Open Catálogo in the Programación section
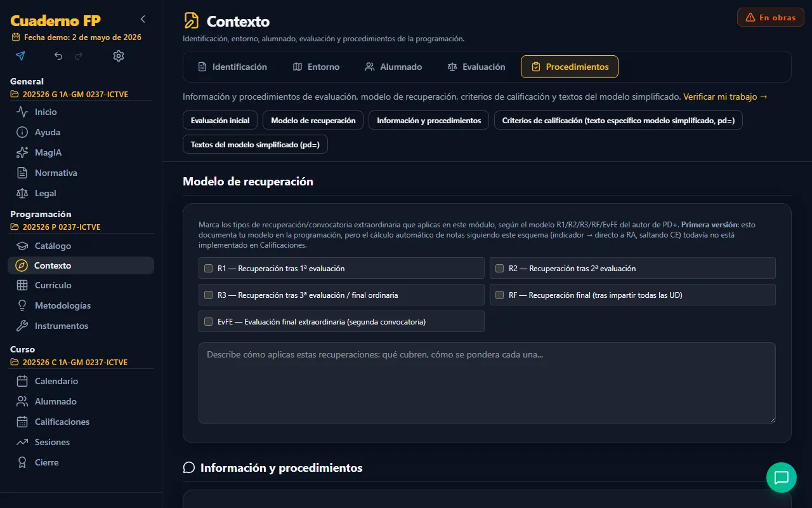This screenshot has height=508, width=812. pyautogui.click(x=81, y=246)
